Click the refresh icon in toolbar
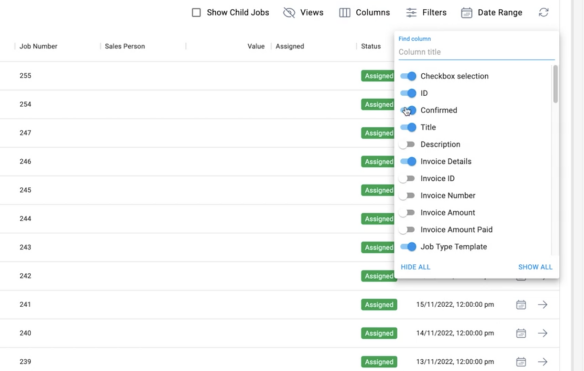 click(543, 13)
